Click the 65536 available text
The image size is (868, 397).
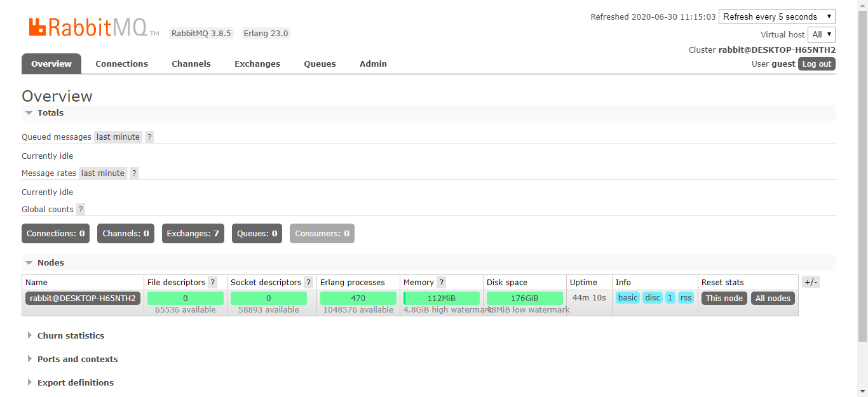coord(186,310)
